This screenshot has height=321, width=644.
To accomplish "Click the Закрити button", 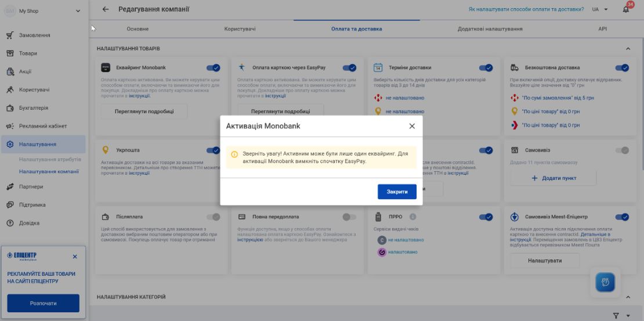I will pyautogui.click(x=397, y=192).
